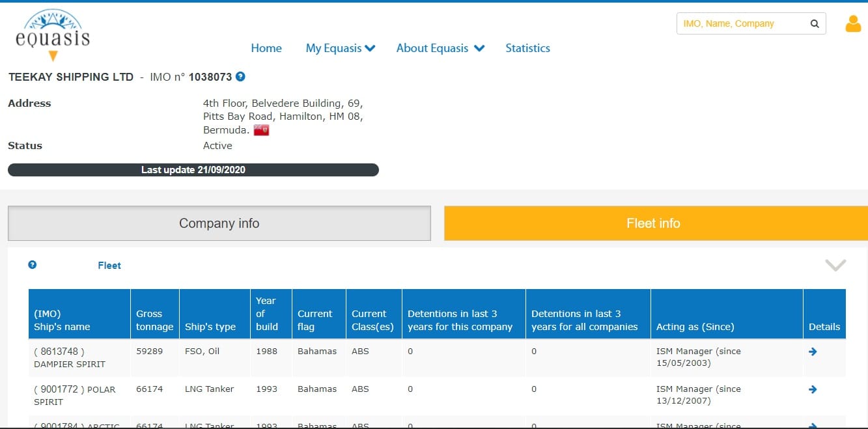Click the Equasis logo
This screenshot has height=429, width=868.
(52, 36)
